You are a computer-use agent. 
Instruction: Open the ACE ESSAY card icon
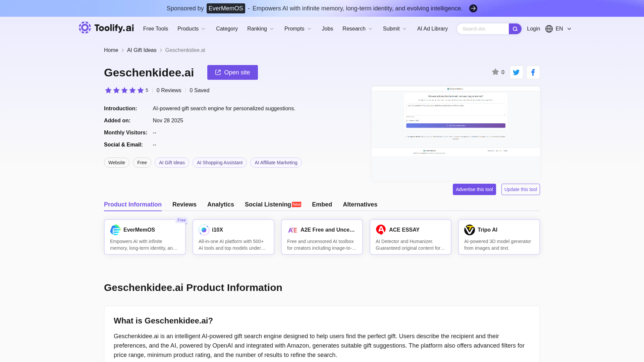point(381,230)
